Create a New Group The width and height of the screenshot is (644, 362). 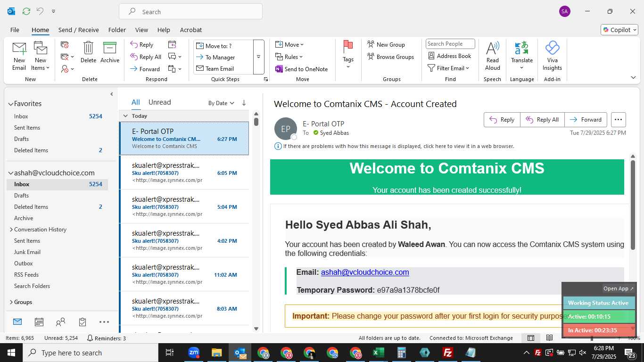tap(386, 45)
